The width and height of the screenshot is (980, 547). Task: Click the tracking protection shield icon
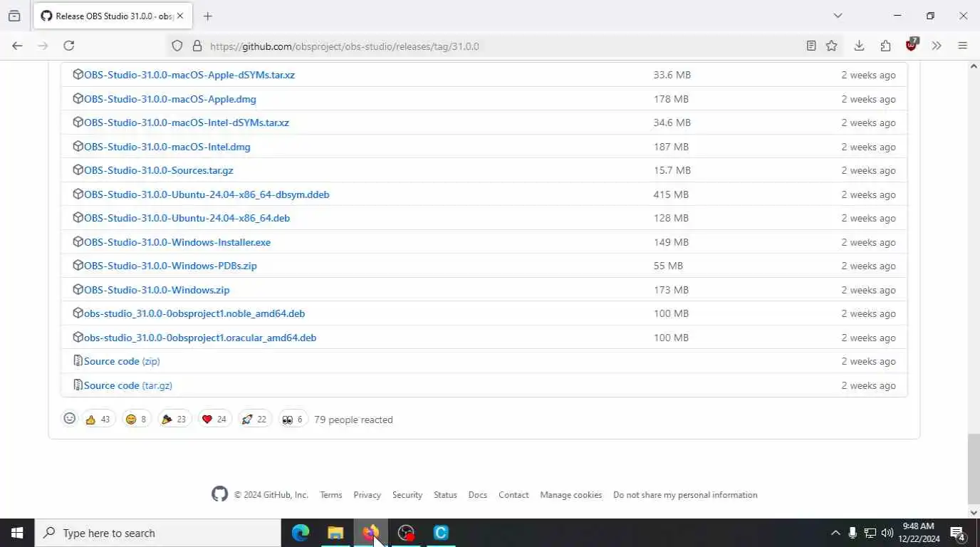point(177,46)
